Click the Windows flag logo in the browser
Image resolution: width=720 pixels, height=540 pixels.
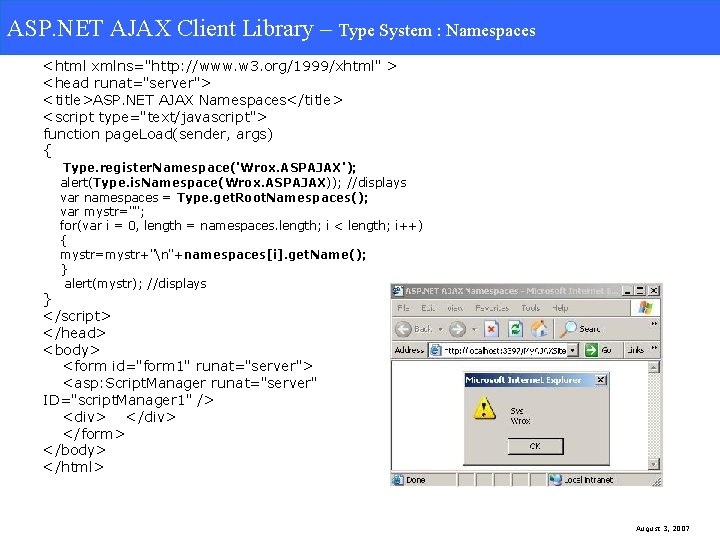(646, 308)
